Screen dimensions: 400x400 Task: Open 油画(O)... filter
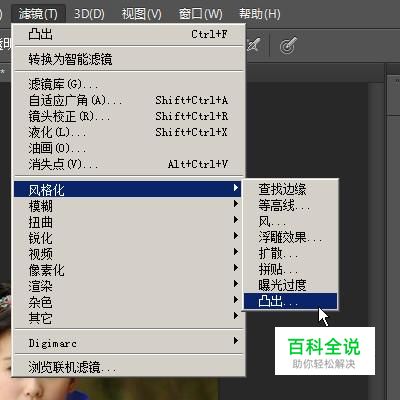[x=128, y=148]
